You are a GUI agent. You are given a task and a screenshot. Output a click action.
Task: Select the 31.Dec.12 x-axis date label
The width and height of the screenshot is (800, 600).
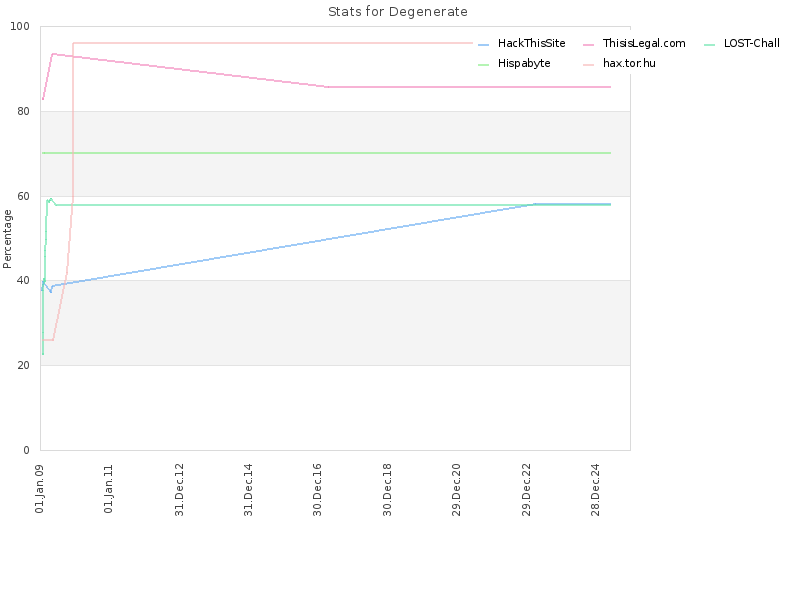point(179,489)
